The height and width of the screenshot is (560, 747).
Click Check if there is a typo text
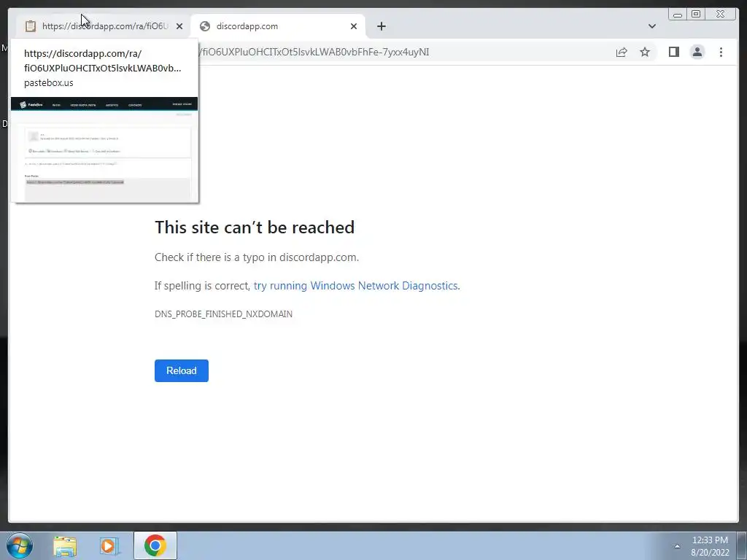click(256, 257)
